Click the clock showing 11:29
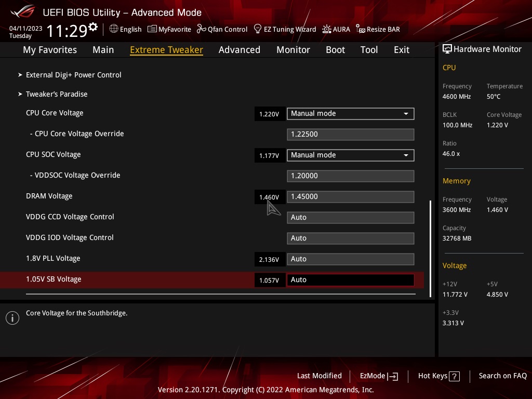Viewport: 532px width, 399px height. coord(67,31)
